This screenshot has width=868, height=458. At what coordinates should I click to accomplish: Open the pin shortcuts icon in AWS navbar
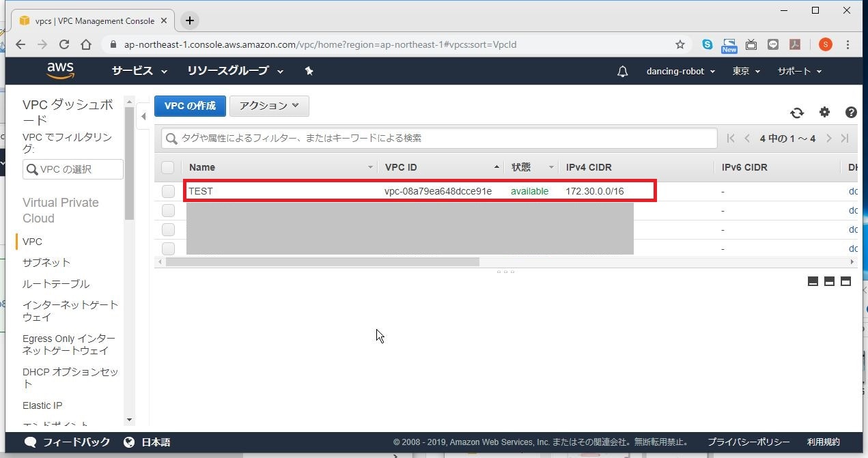[309, 71]
